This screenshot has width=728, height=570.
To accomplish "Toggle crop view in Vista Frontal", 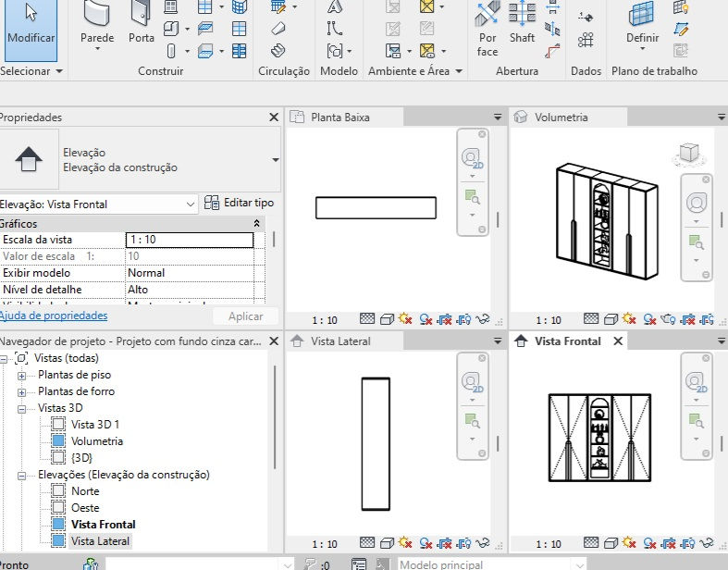I will (x=669, y=543).
